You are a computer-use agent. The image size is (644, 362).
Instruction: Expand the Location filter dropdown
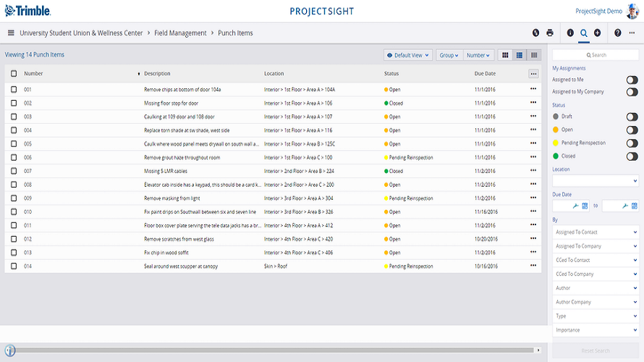[596, 181]
